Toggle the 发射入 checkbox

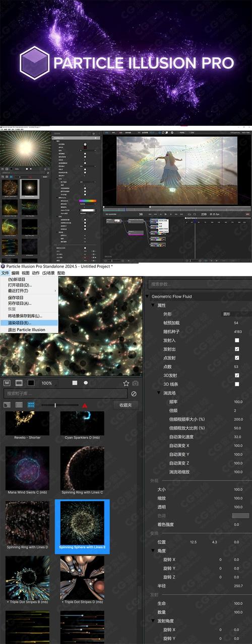[x=237, y=340]
